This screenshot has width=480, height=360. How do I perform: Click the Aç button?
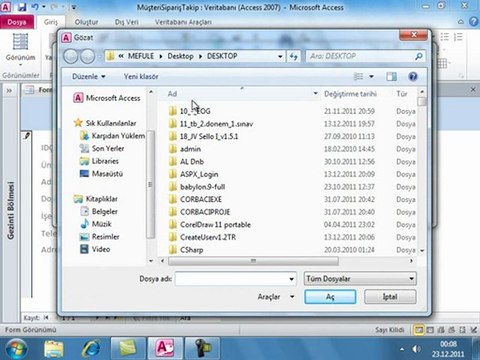pyautogui.click(x=330, y=297)
